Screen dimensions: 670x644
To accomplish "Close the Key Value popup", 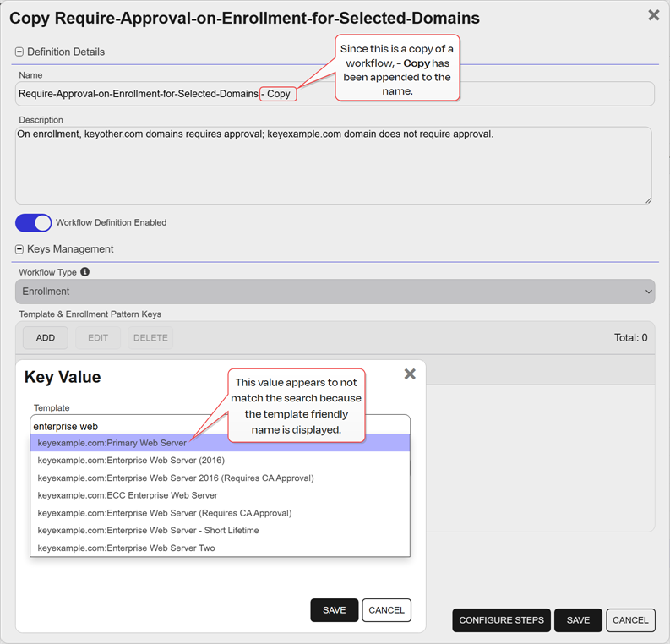I will [410, 374].
